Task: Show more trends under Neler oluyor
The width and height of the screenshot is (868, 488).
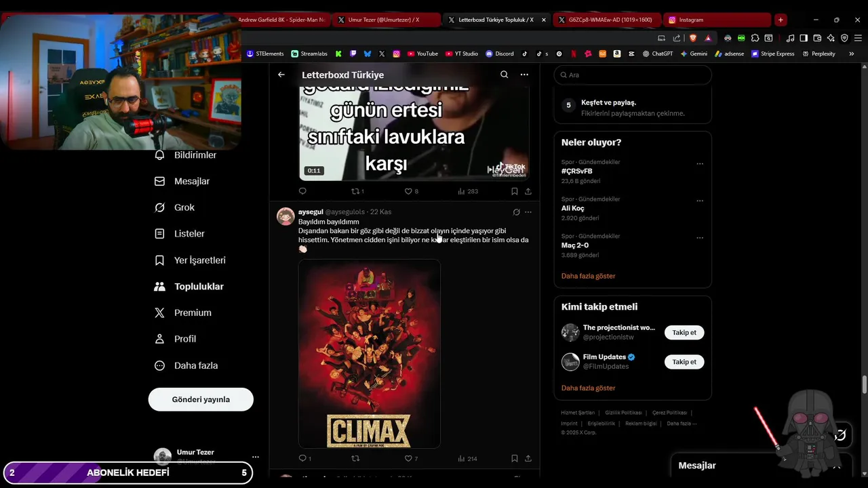Action: click(588, 276)
